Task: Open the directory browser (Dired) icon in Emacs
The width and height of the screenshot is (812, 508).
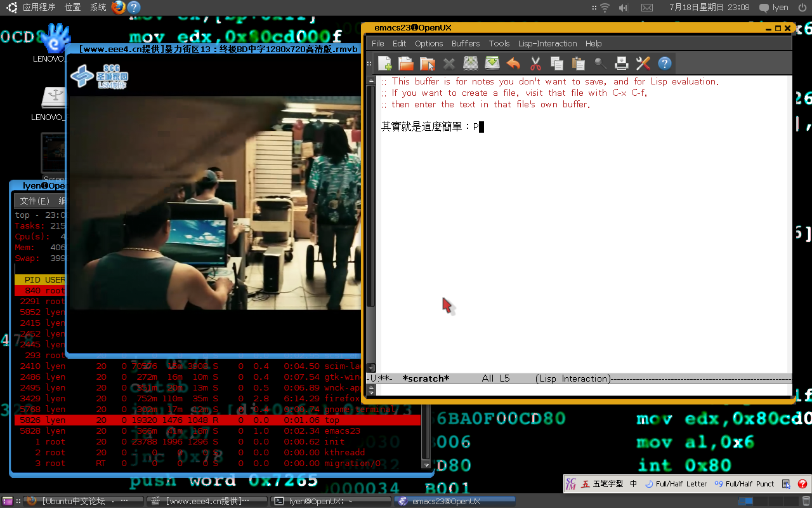Action: pos(428,63)
